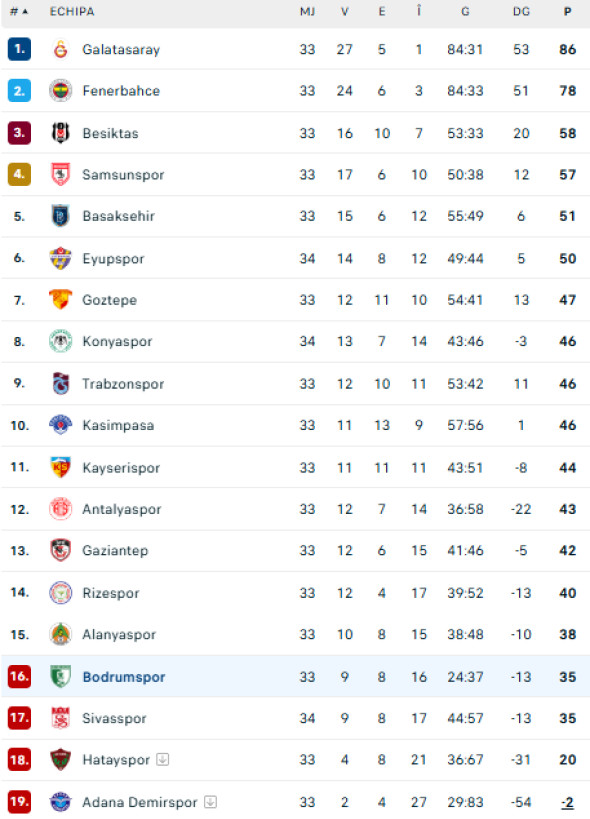
Task: Click Adana Demirspor's underlined -2 points
Action: (x=568, y=802)
